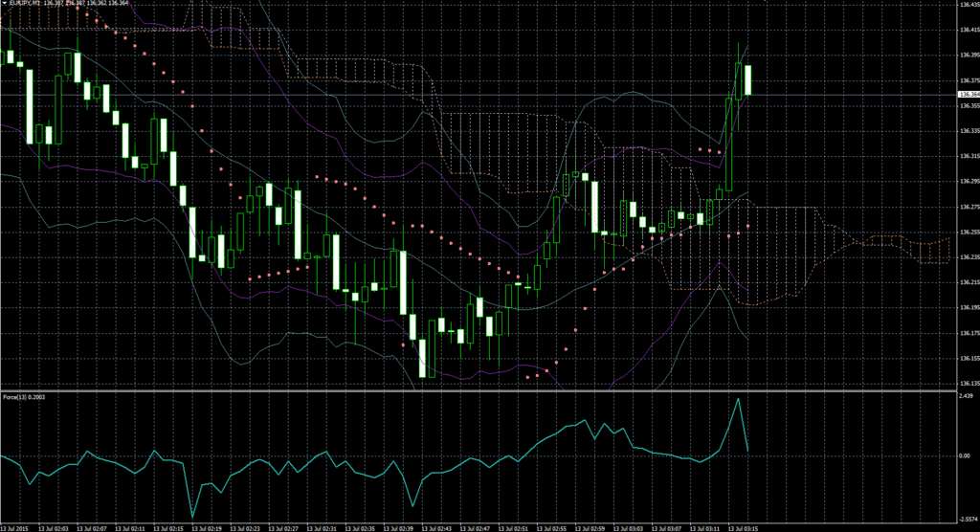Select the last white candlestick on the chart
This screenshot has width=980, height=532.
[748, 80]
